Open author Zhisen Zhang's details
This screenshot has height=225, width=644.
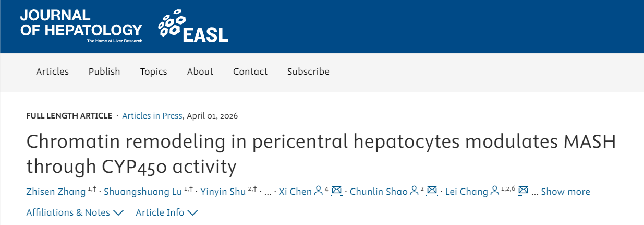56,192
